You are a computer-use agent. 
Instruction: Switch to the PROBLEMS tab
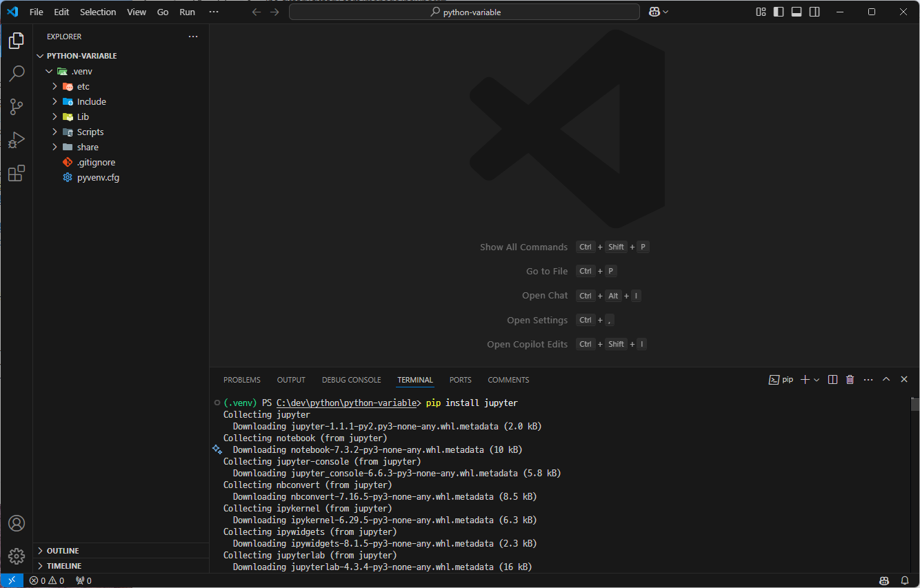click(242, 380)
